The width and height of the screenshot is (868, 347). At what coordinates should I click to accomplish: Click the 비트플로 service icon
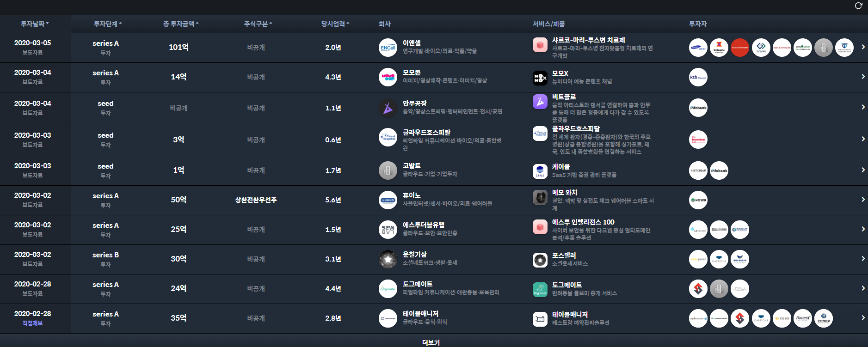click(540, 102)
